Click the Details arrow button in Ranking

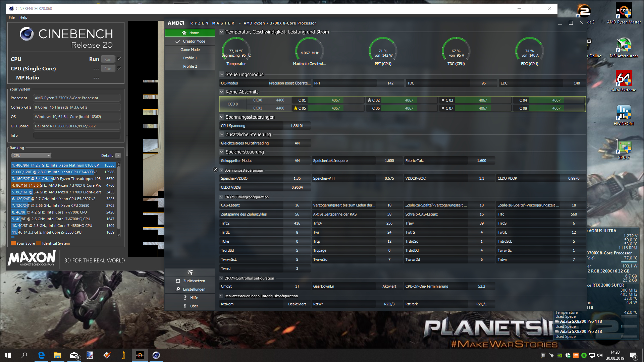point(118,156)
